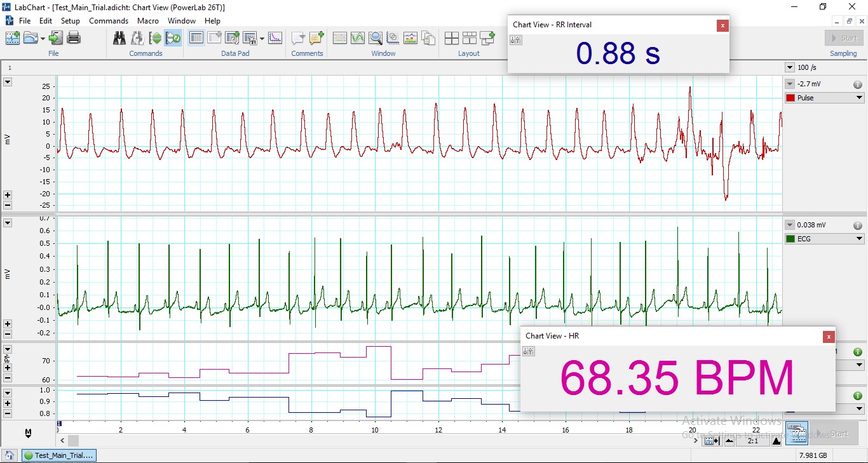Click the Print icon in File group
The image size is (868, 463).
pyautogui.click(x=74, y=38)
